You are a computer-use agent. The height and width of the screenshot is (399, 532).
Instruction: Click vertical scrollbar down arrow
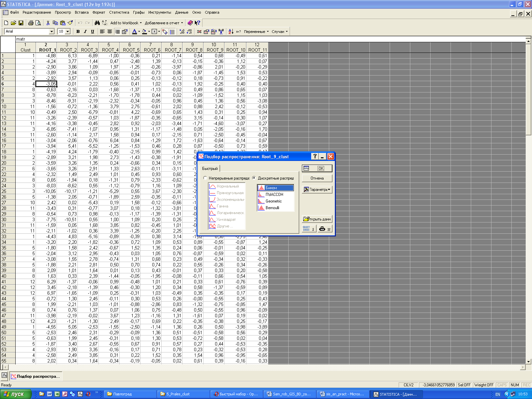coord(529,361)
